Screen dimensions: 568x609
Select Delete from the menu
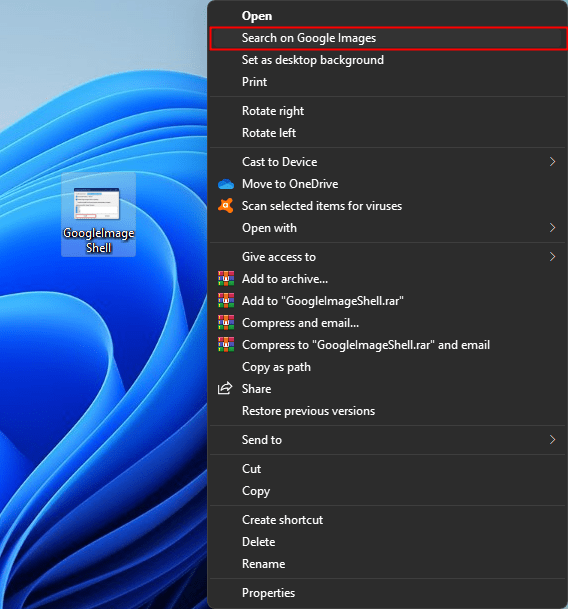tap(387, 542)
